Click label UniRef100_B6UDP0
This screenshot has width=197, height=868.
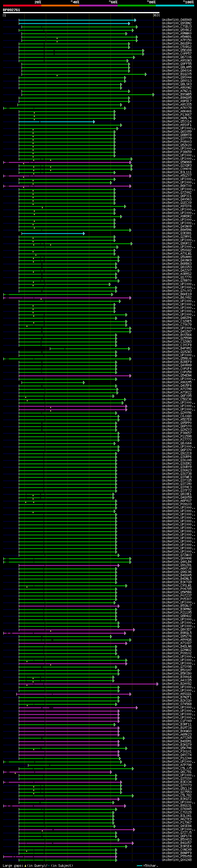coord(177,43)
